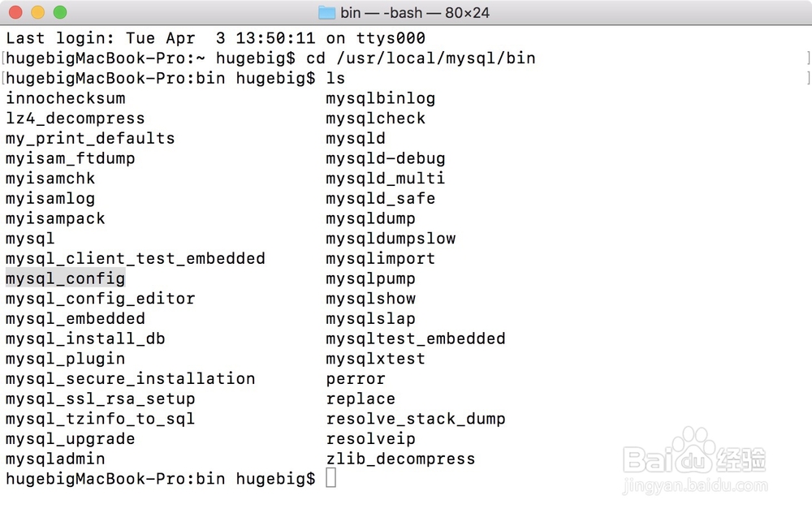Click the resolve_stack_dump filename
The height and width of the screenshot is (513, 812).
(416, 418)
